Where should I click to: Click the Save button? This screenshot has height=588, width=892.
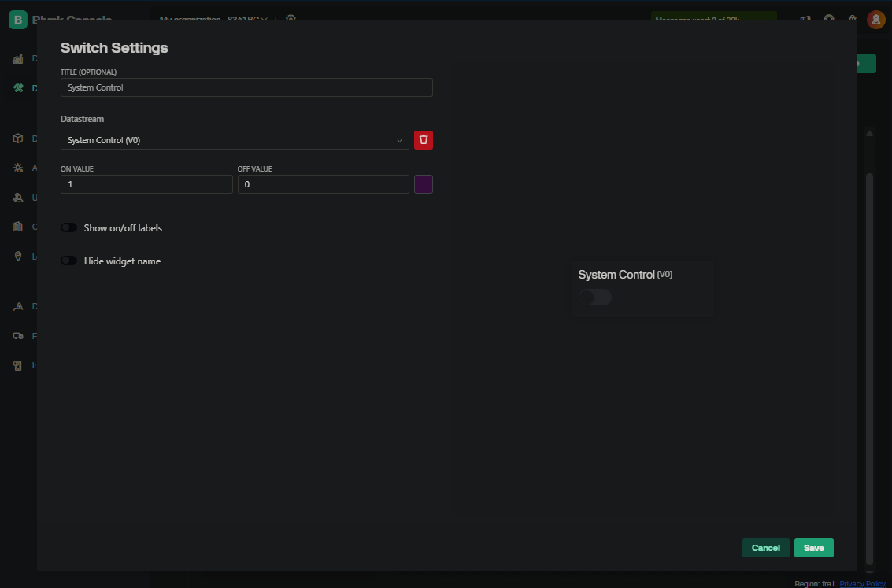pos(813,548)
